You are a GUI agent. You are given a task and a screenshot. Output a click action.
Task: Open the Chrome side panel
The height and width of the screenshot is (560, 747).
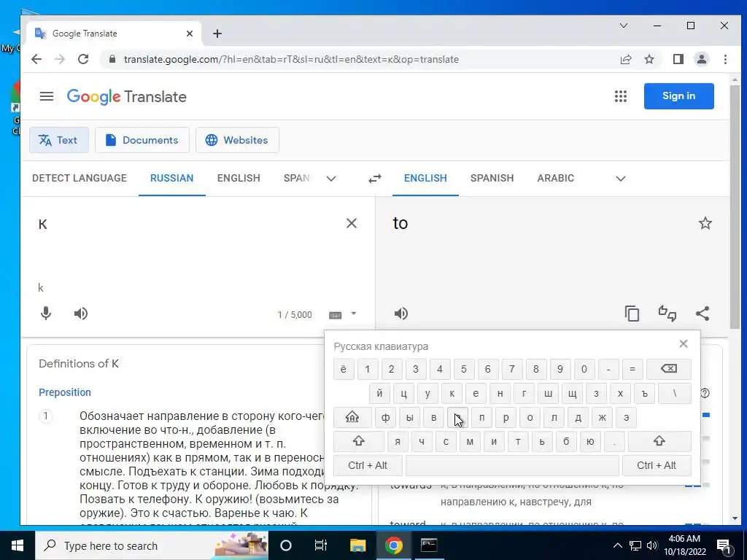[678, 60]
